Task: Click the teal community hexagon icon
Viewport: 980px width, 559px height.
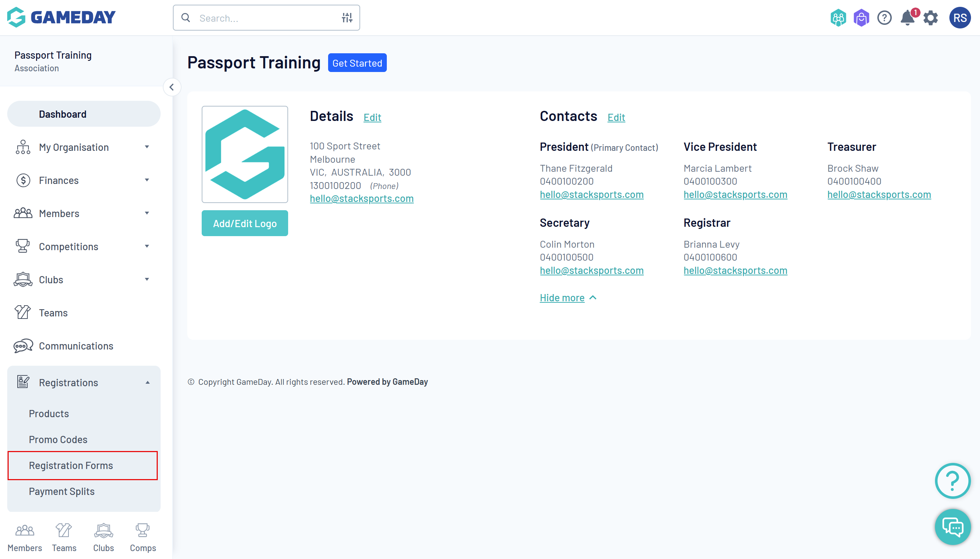Action: coord(838,18)
